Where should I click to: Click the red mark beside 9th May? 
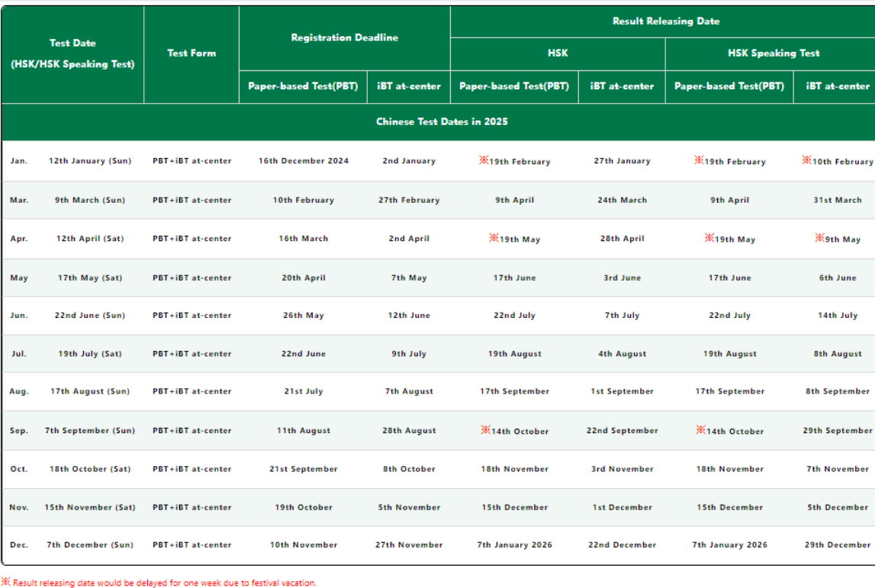pyautogui.click(x=819, y=239)
